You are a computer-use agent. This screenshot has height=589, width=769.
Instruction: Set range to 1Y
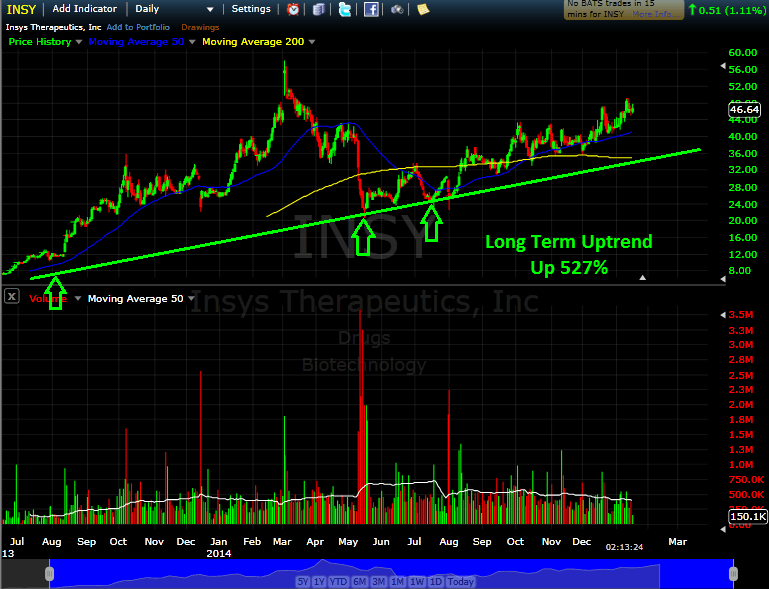(x=319, y=582)
